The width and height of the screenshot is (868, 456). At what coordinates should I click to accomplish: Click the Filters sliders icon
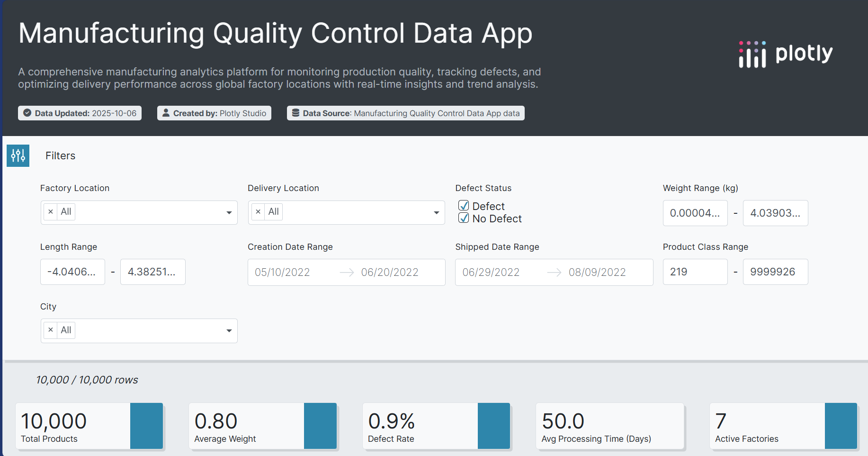(x=18, y=155)
